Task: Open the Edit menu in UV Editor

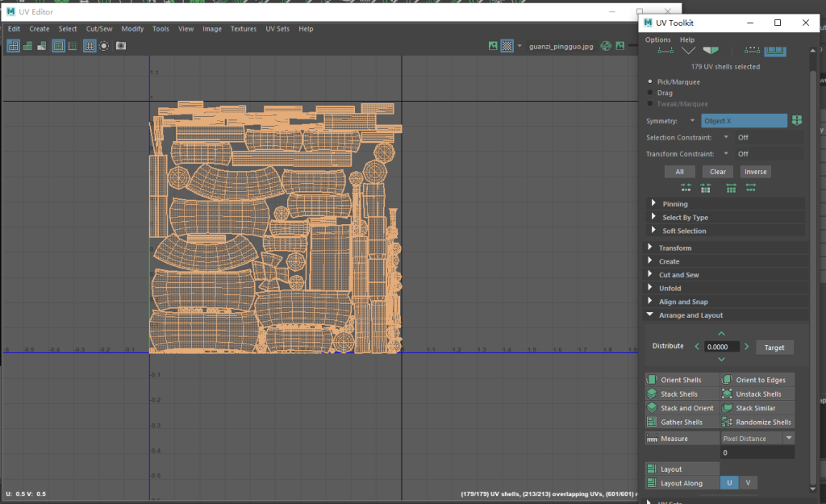Action: point(15,29)
